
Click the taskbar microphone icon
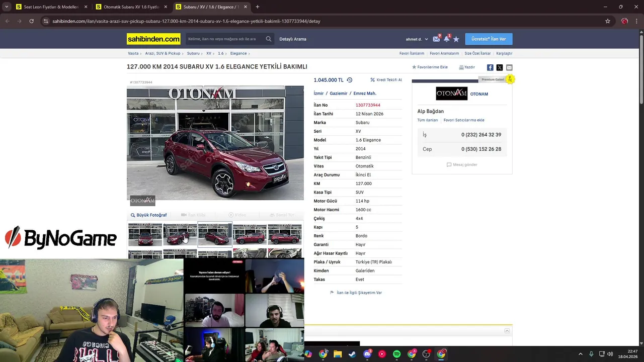pyautogui.click(x=591, y=354)
